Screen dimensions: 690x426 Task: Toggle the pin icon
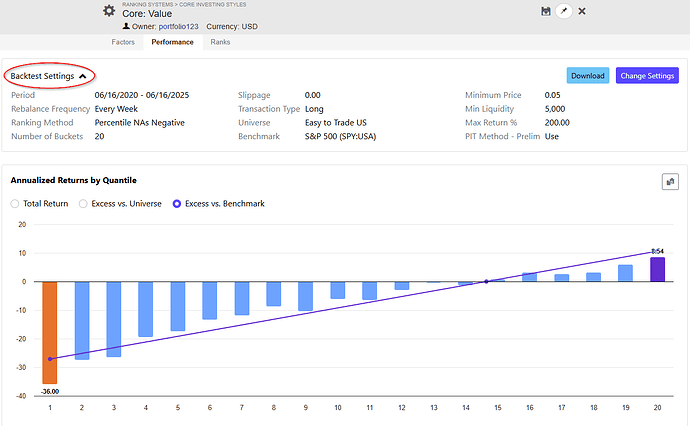[564, 11]
